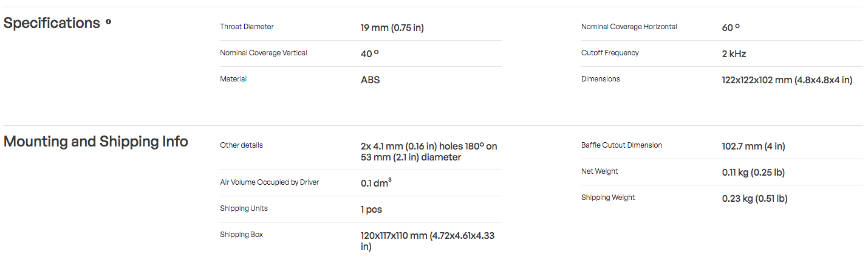
Task: Click the Shipping Units value 1 pcs
Action: click(x=371, y=210)
